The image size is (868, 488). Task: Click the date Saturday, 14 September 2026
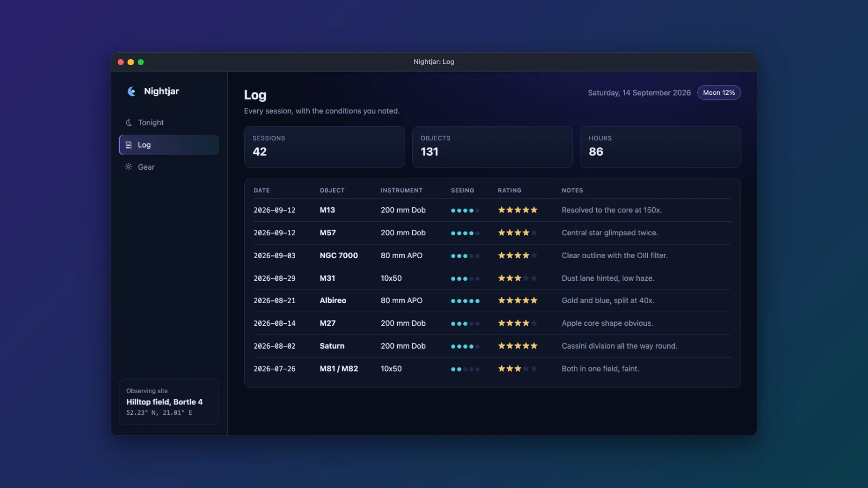point(639,93)
